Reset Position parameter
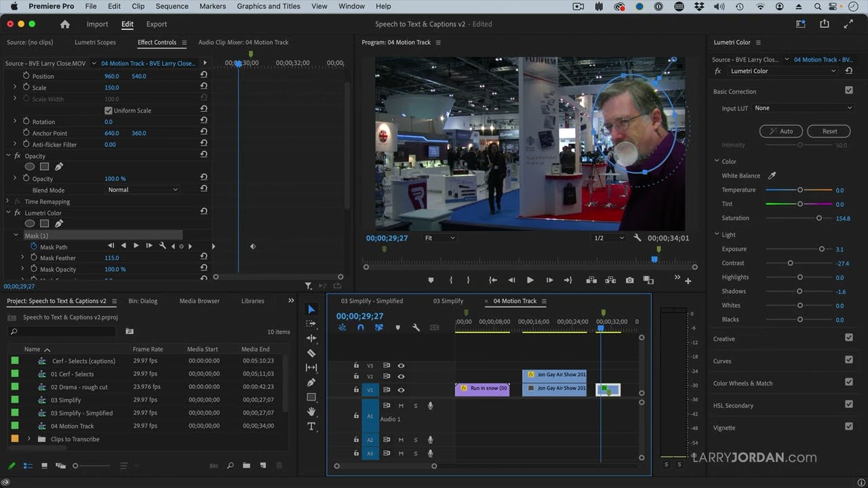 (203, 76)
